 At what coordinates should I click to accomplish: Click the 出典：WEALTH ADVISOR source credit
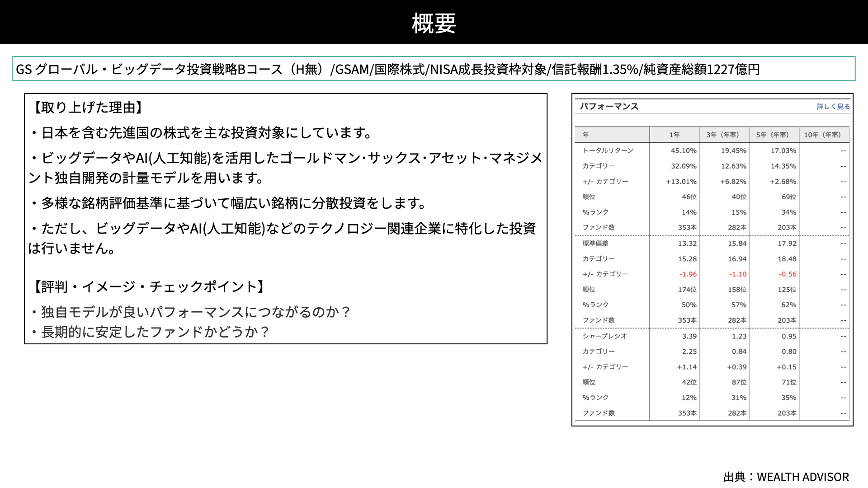click(786, 477)
